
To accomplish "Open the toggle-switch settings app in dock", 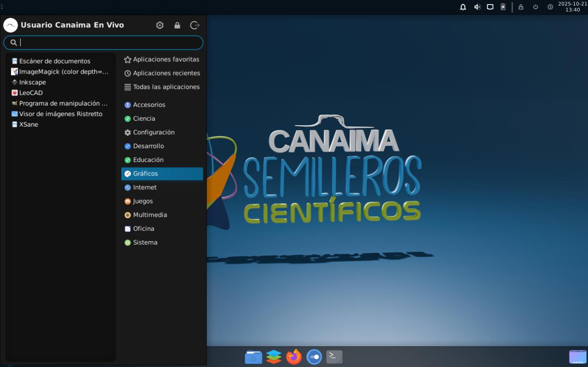I will (314, 356).
